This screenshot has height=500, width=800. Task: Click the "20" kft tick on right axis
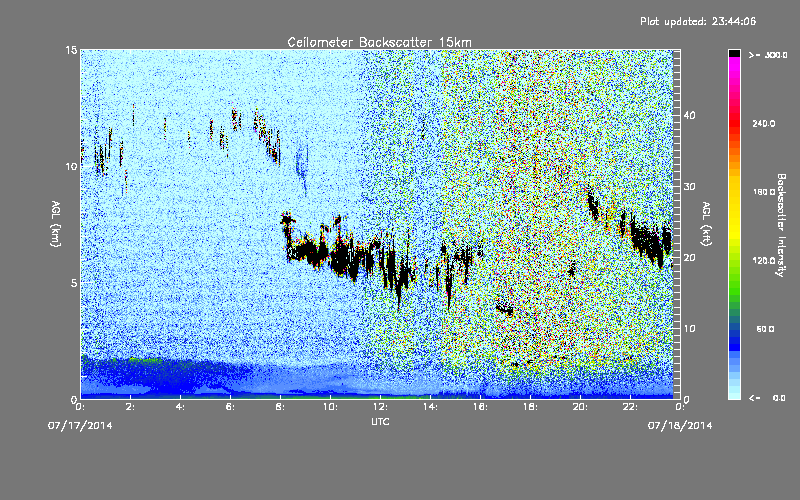tap(689, 258)
